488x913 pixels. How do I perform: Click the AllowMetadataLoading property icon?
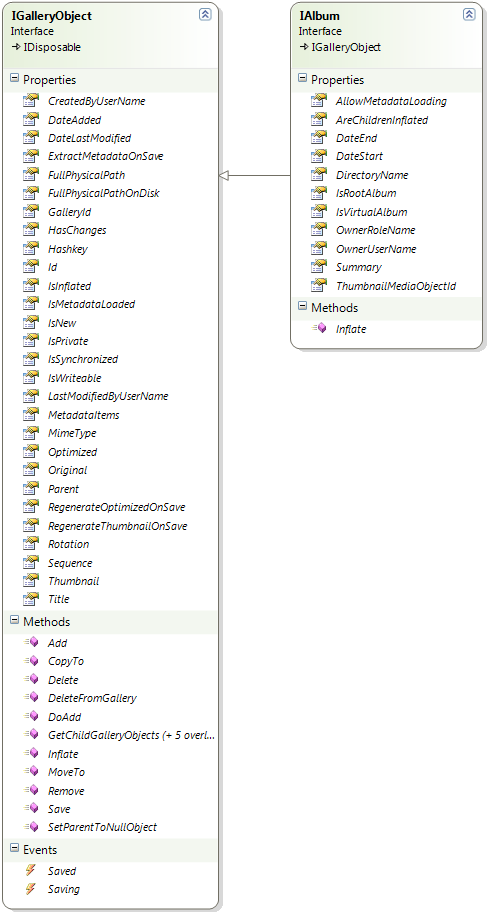tap(318, 101)
